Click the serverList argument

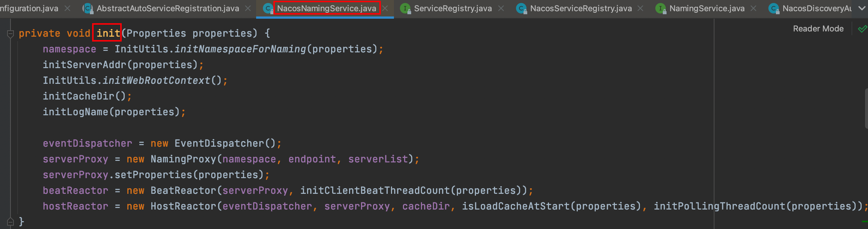point(378,159)
